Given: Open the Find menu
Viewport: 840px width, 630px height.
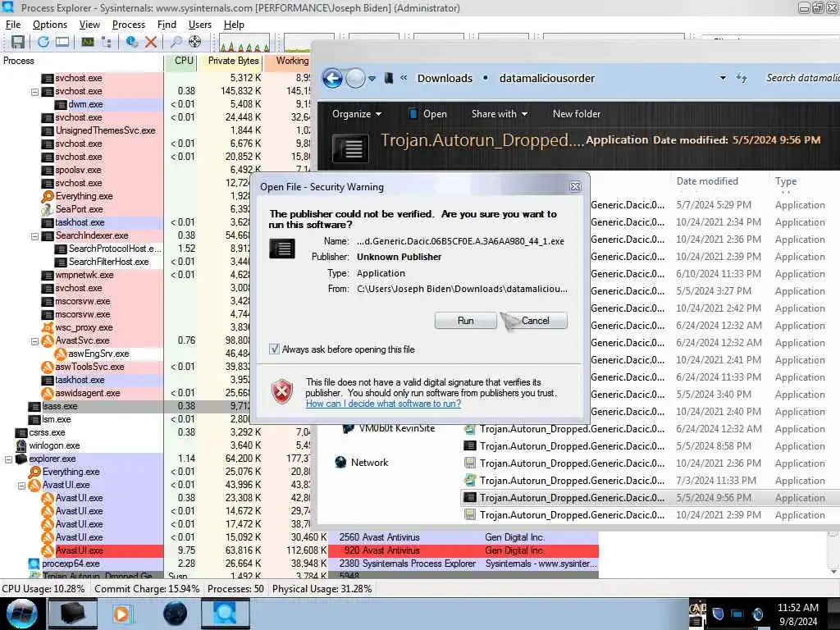Looking at the screenshot, I should [167, 25].
